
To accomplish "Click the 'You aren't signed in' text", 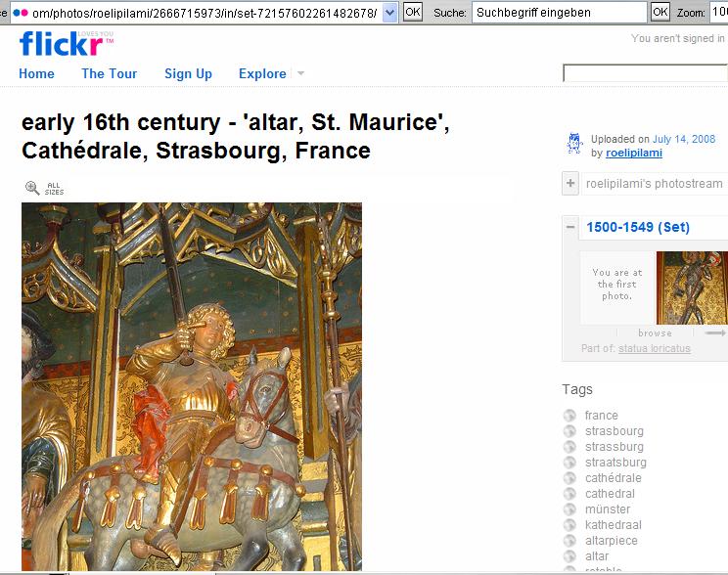I will tap(677, 38).
